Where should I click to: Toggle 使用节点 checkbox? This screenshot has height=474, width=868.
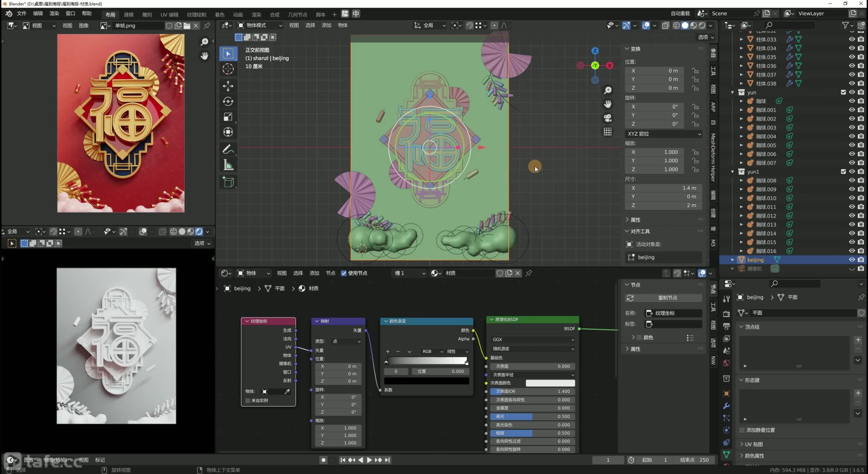(x=344, y=273)
